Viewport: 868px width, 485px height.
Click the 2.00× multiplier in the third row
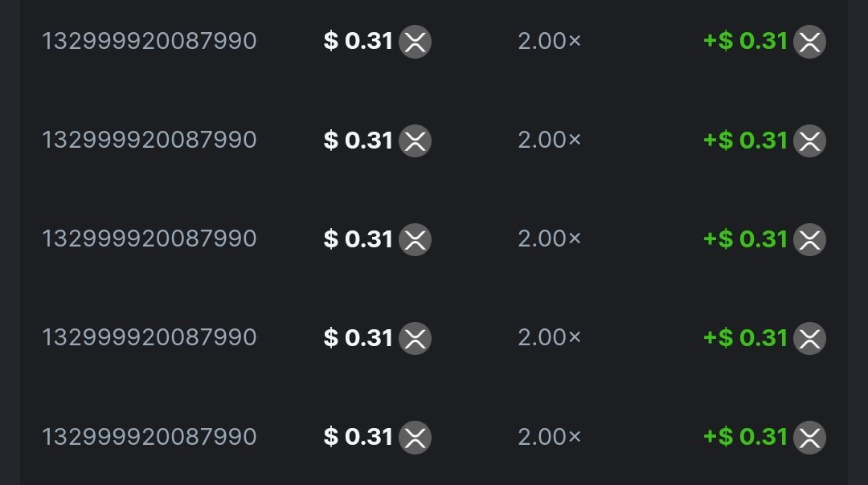[549, 238]
